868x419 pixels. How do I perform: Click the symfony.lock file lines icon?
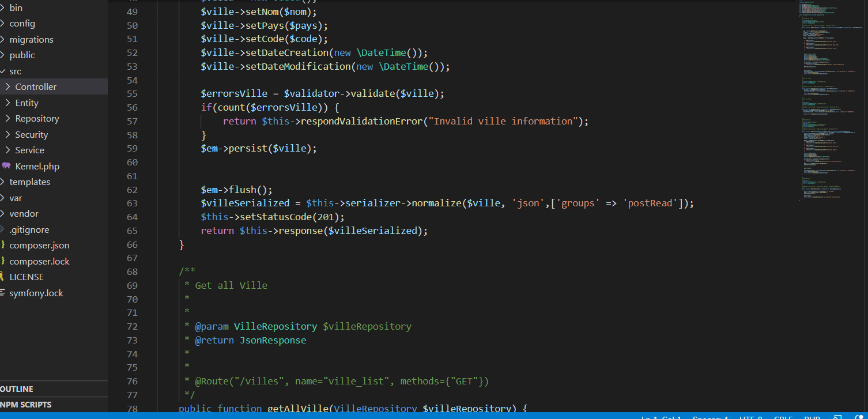(x=2, y=293)
